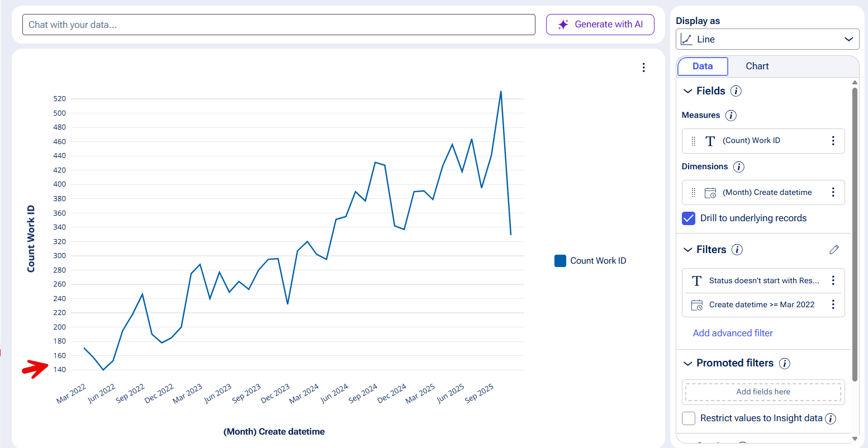The image size is (868, 448).
Task: Click info icon beside Measures
Action: click(x=731, y=116)
